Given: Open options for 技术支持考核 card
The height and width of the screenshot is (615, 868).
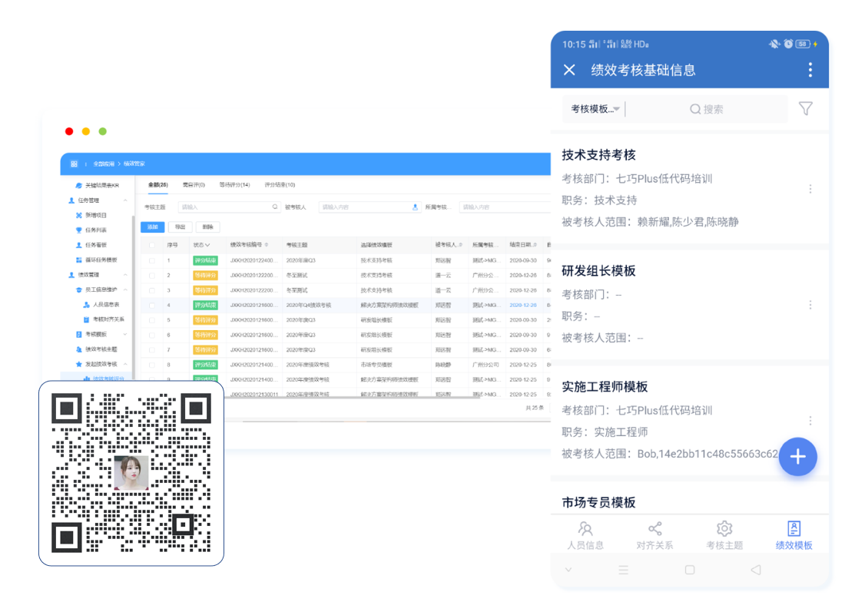Looking at the screenshot, I should click(810, 189).
